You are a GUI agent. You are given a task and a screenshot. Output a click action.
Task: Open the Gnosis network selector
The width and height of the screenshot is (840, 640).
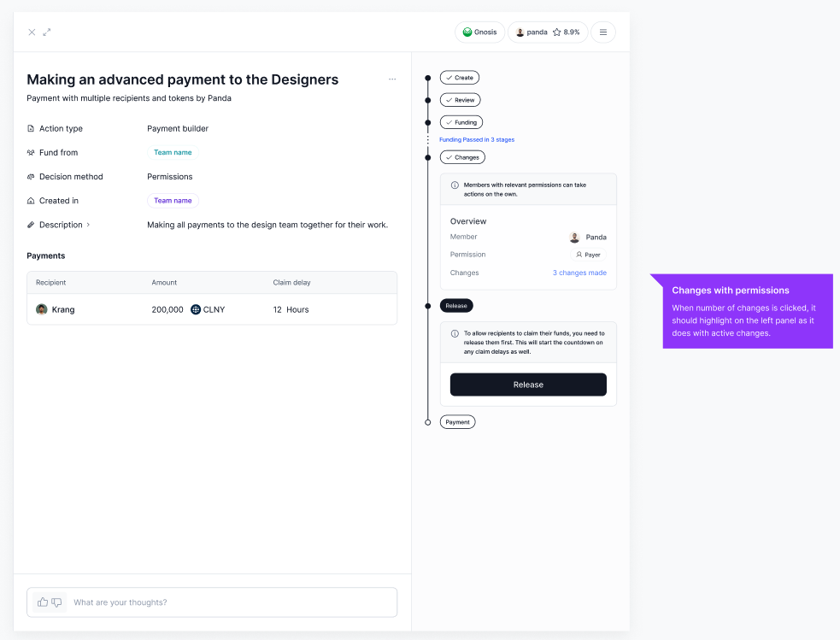(x=479, y=32)
